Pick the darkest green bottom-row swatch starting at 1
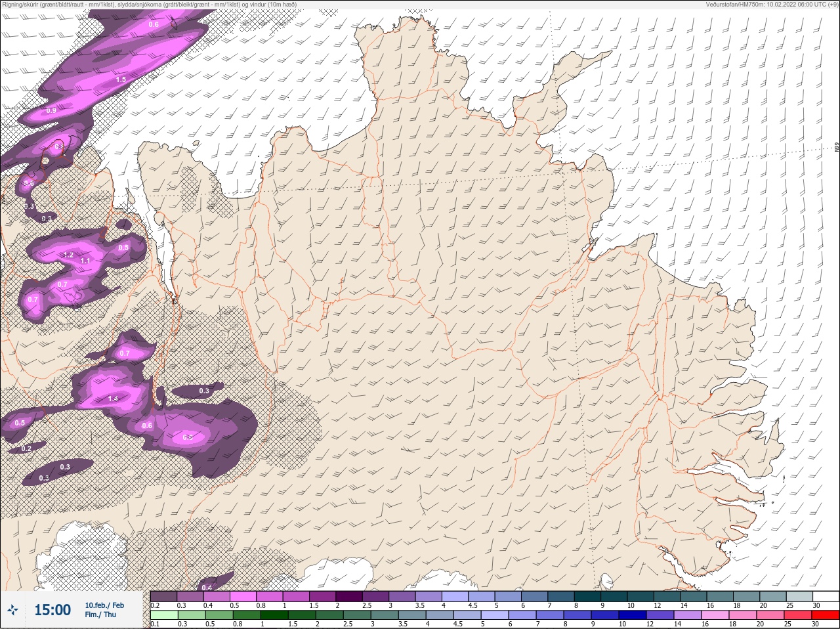This screenshot has height=629, width=840. click(274, 615)
